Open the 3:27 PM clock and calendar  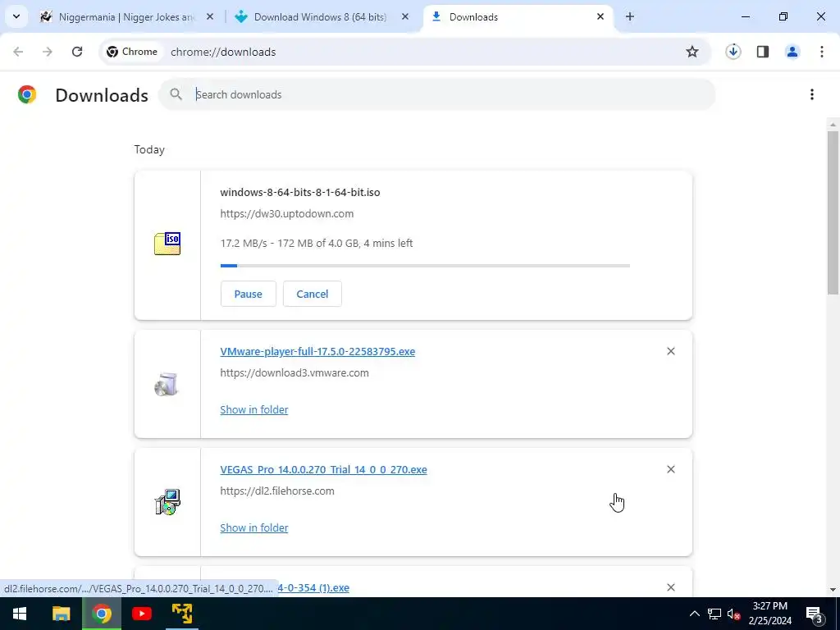pos(769,614)
